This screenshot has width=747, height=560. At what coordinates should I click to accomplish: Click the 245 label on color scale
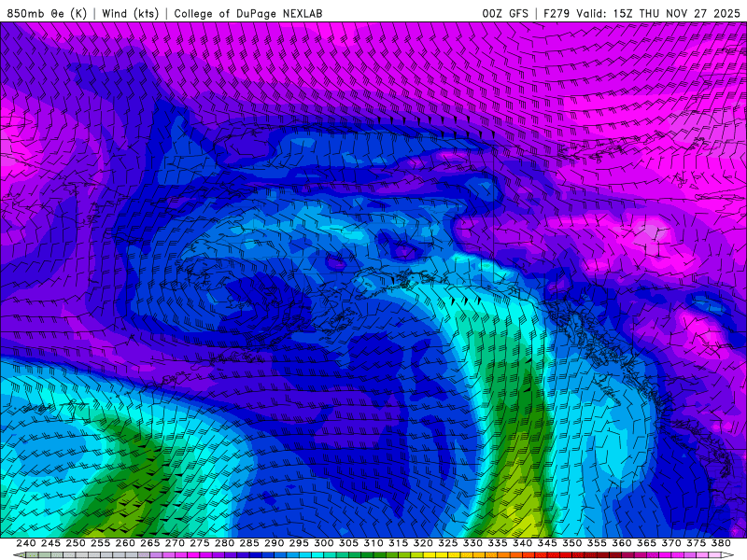[50, 543]
